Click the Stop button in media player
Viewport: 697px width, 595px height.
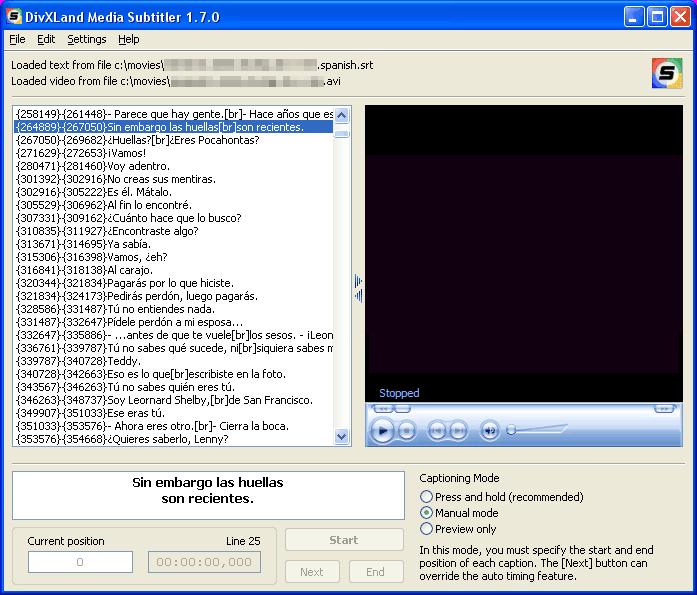pyautogui.click(x=406, y=430)
